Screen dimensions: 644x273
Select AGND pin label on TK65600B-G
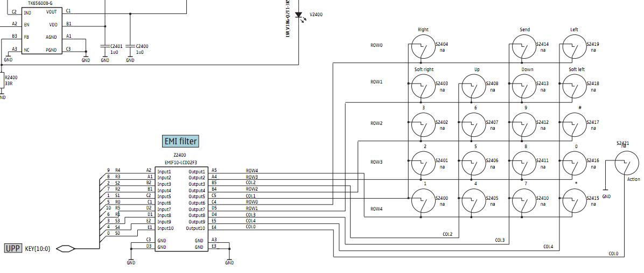pyautogui.click(x=51, y=37)
